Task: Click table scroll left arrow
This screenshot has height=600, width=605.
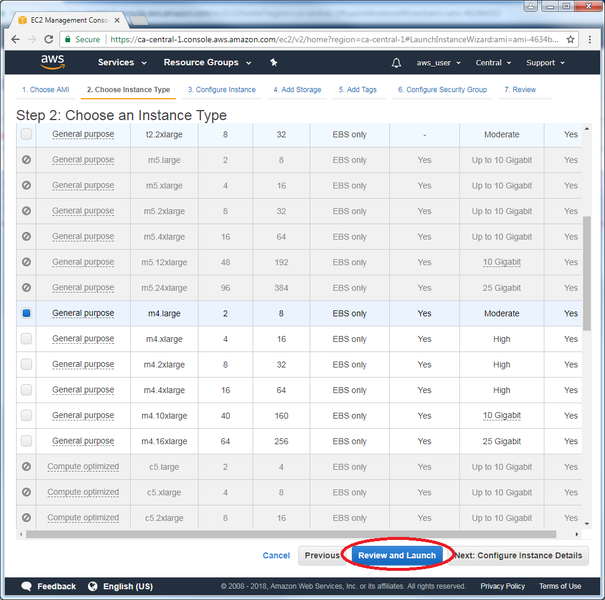Action: pos(21,534)
